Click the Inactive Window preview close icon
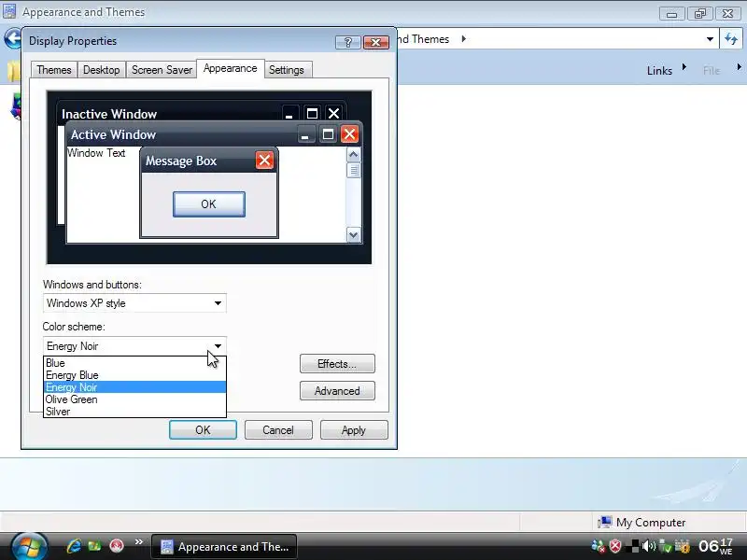The width and height of the screenshot is (747, 560). (333, 113)
